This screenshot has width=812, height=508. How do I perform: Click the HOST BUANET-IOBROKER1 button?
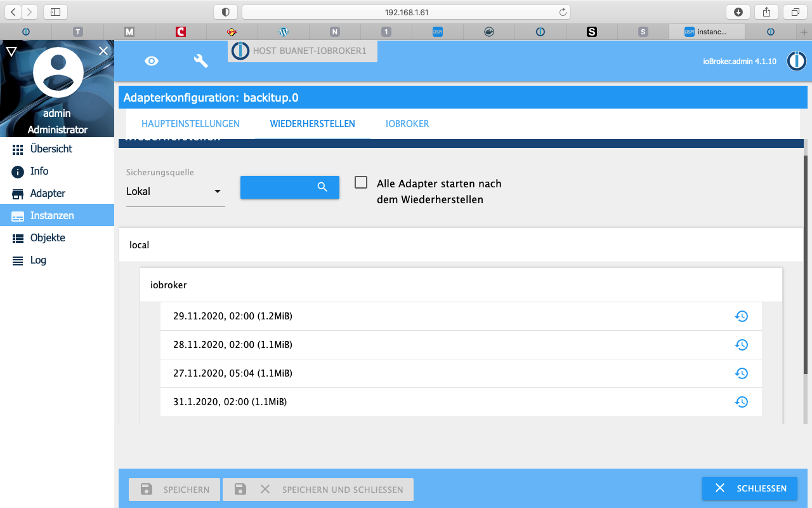pos(303,51)
